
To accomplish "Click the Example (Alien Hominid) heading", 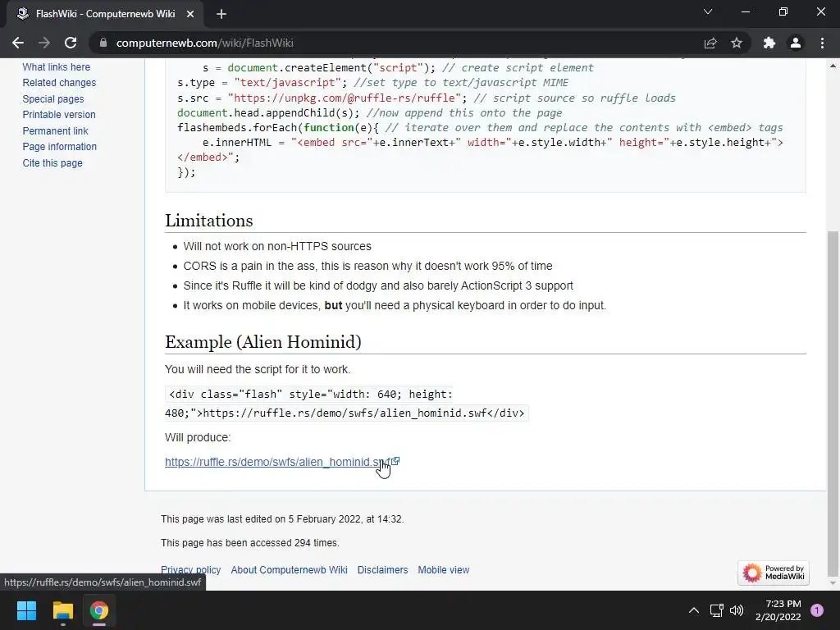I will point(263,342).
